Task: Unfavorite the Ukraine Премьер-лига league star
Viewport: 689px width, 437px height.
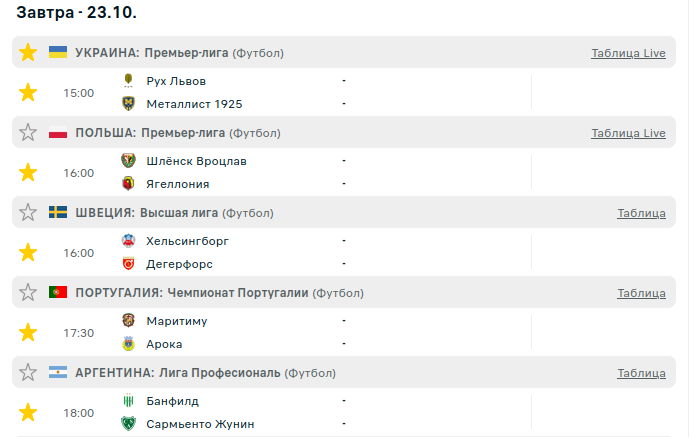Action: tap(28, 52)
